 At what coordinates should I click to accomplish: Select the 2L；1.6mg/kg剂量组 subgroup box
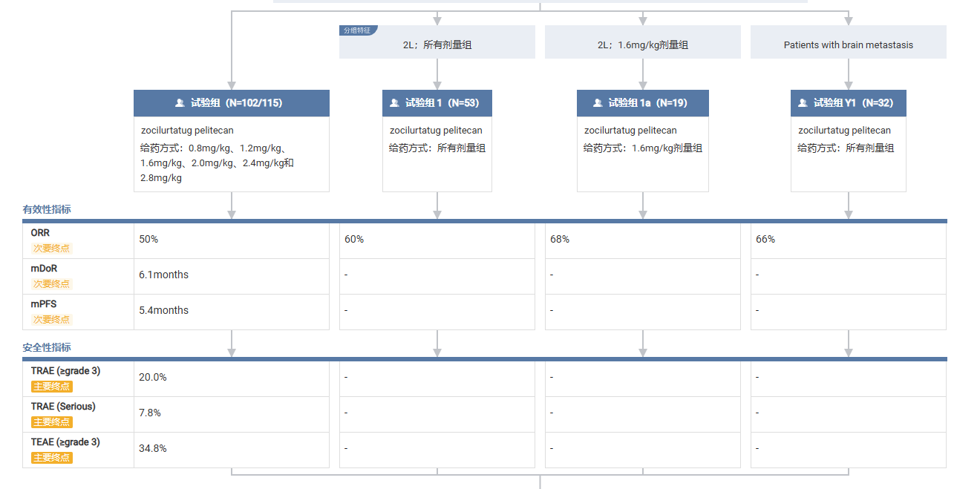642,45
